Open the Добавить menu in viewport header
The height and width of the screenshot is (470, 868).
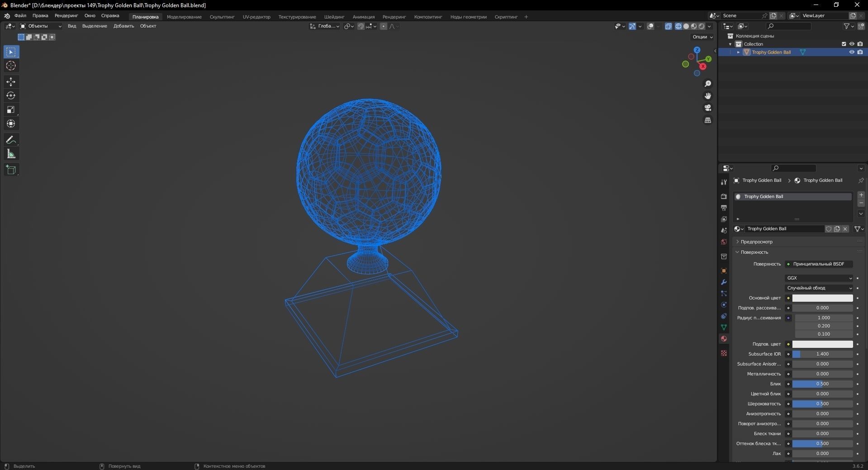123,26
